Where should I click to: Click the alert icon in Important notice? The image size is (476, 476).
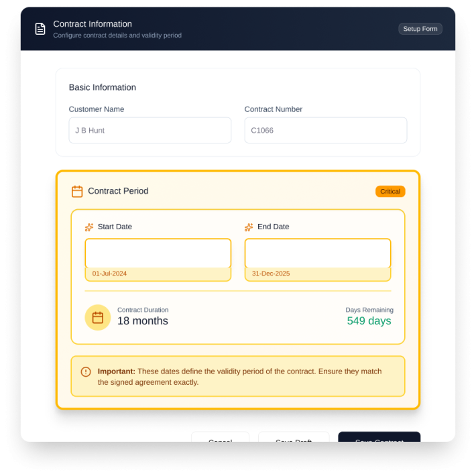86,371
